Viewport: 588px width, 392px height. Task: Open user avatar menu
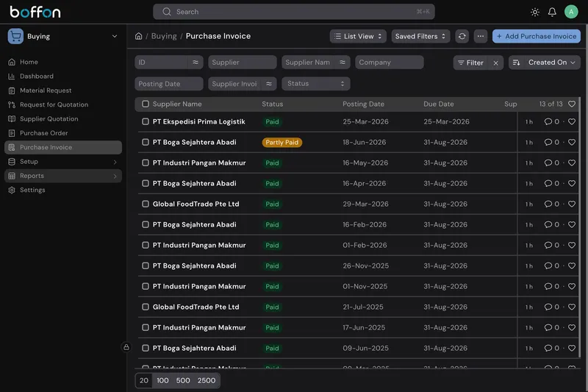(x=571, y=12)
